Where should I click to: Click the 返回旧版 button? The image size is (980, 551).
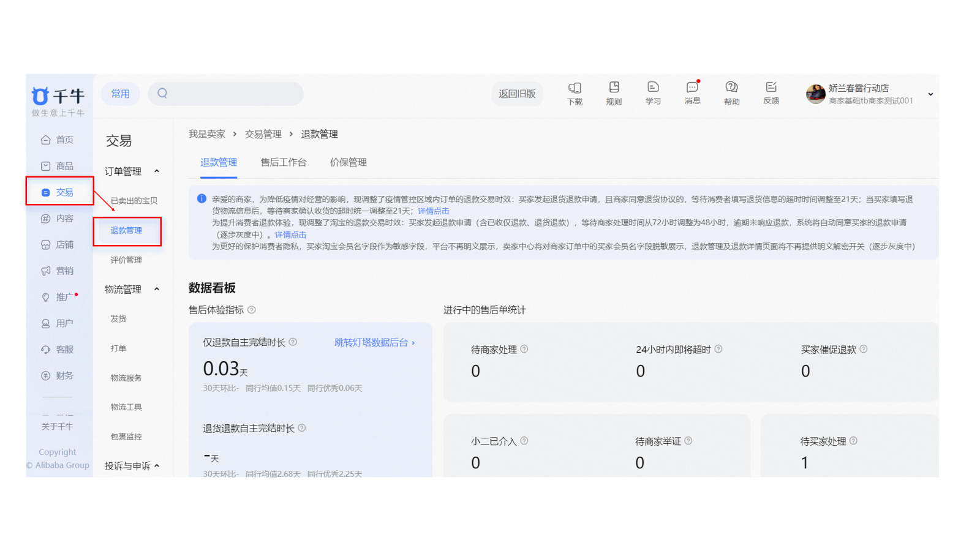pyautogui.click(x=517, y=94)
